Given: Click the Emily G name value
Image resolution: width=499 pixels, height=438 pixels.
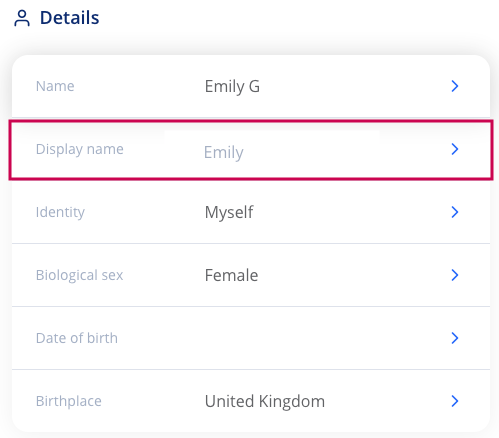Looking at the screenshot, I should (x=232, y=87).
